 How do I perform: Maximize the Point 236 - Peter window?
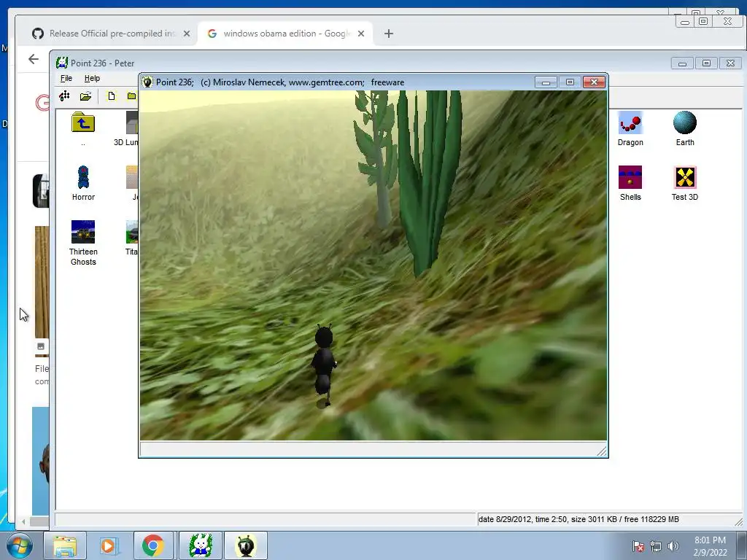[706, 63]
